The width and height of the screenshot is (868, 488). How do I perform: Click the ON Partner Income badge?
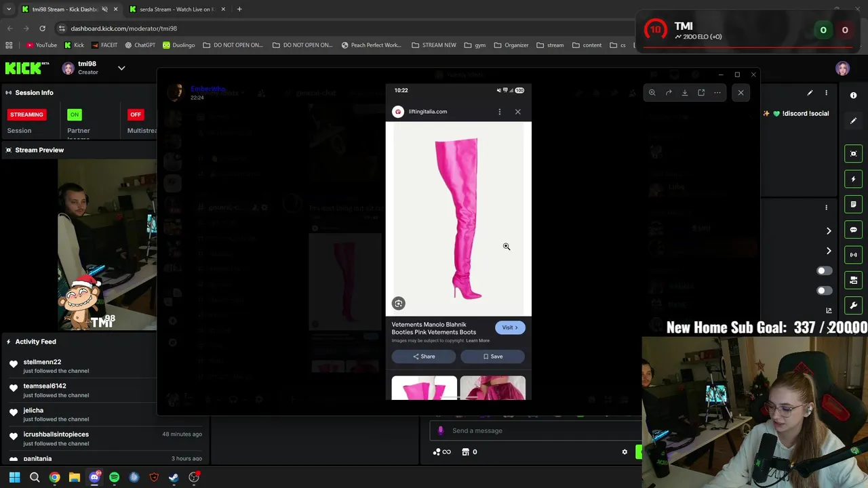click(75, 115)
